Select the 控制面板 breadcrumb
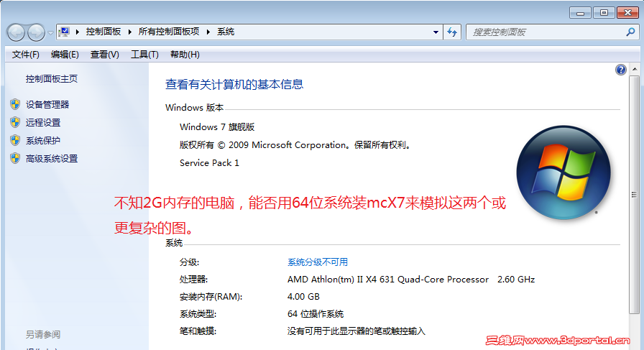644x350 pixels. pos(103,32)
